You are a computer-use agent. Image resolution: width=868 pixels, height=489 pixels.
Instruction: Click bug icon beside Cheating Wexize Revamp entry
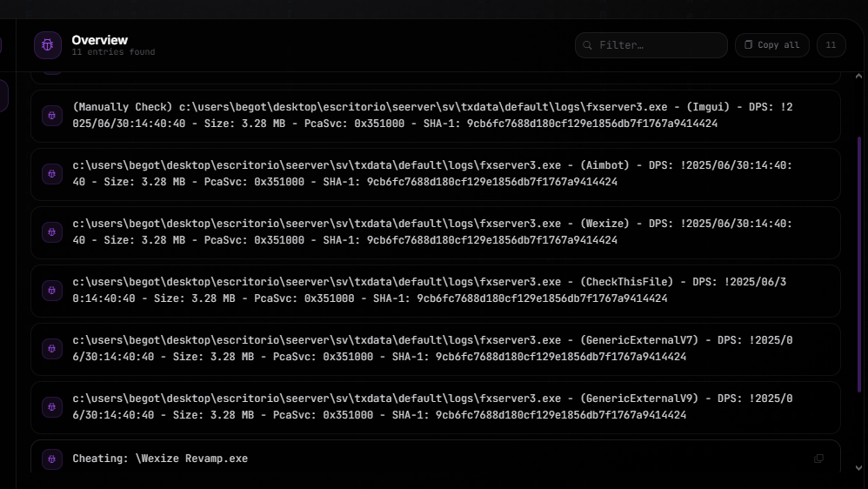click(52, 459)
